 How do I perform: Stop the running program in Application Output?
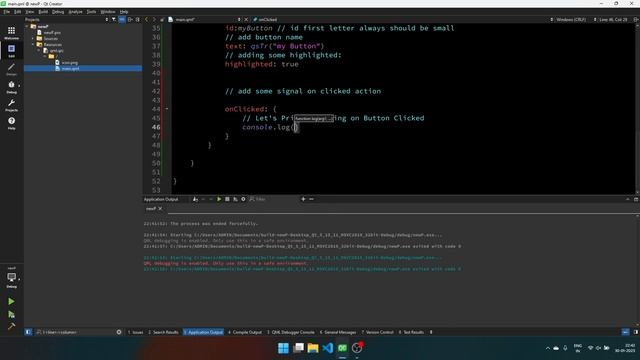tap(227, 199)
